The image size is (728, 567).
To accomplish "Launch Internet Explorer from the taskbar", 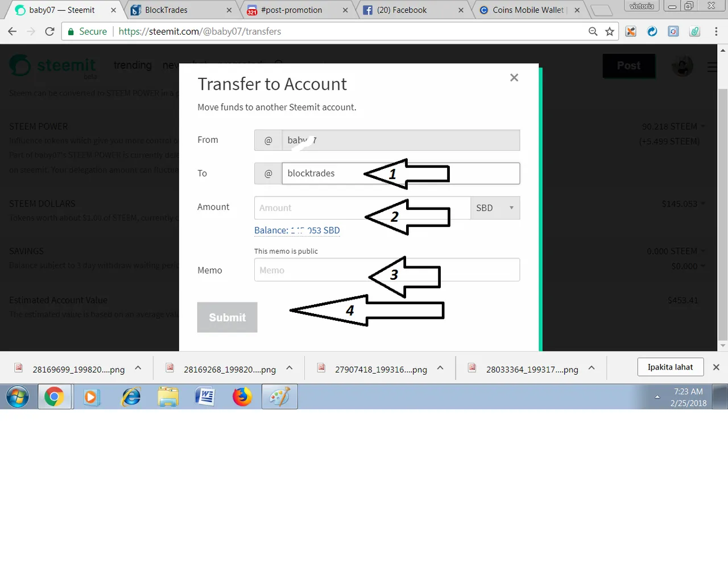I will pyautogui.click(x=131, y=396).
